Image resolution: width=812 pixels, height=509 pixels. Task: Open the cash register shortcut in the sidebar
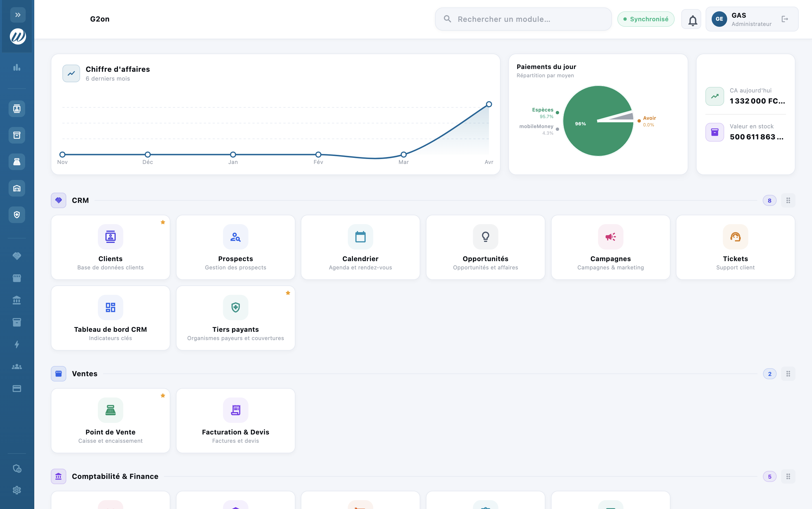pos(17,162)
